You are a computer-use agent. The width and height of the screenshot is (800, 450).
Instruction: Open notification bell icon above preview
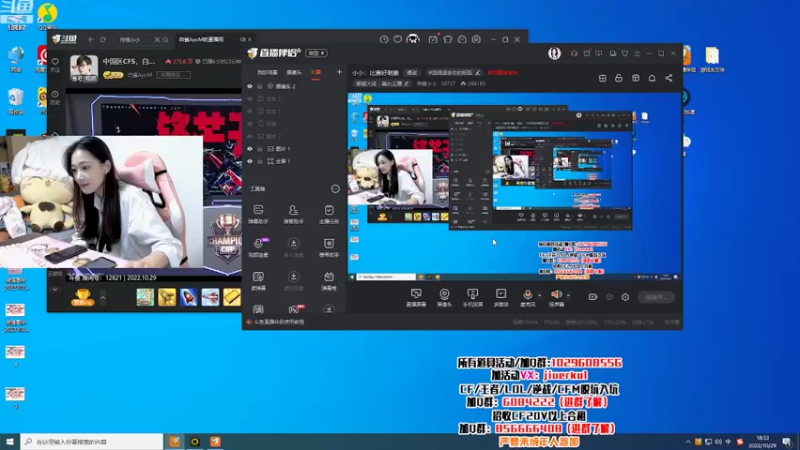point(652,78)
